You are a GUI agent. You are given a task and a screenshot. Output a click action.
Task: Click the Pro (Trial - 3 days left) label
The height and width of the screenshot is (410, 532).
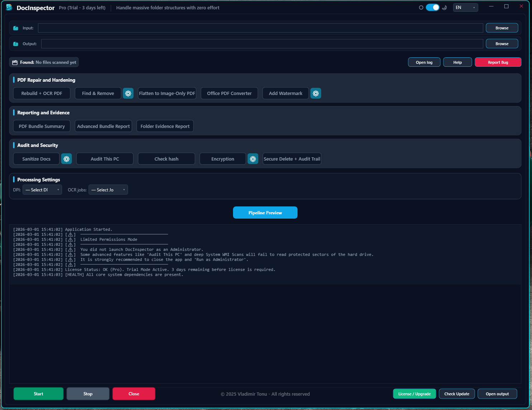coord(82,8)
